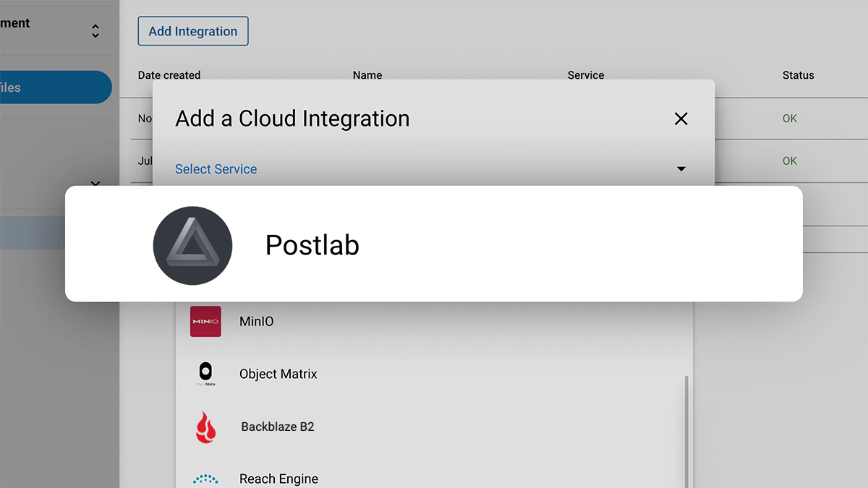868x488 pixels.
Task: Close the Add a Cloud Integration dialog
Action: pyautogui.click(x=681, y=119)
